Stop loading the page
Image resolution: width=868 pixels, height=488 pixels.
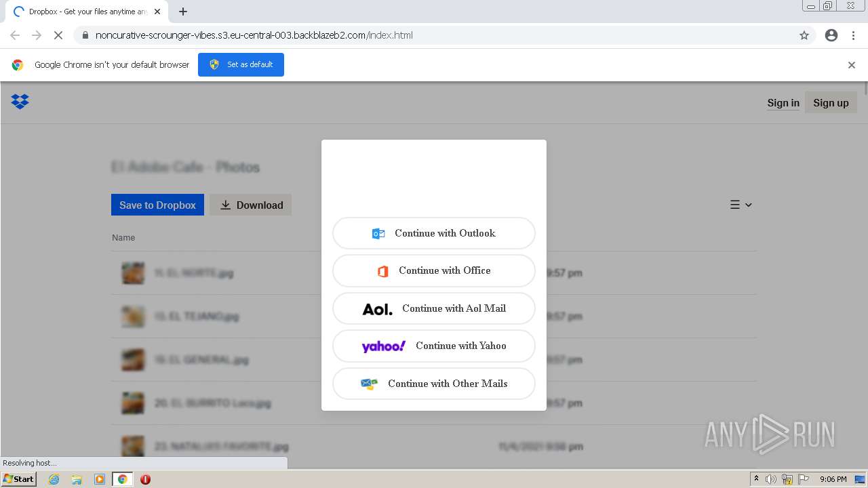pyautogui.click(x=58, y=35)
